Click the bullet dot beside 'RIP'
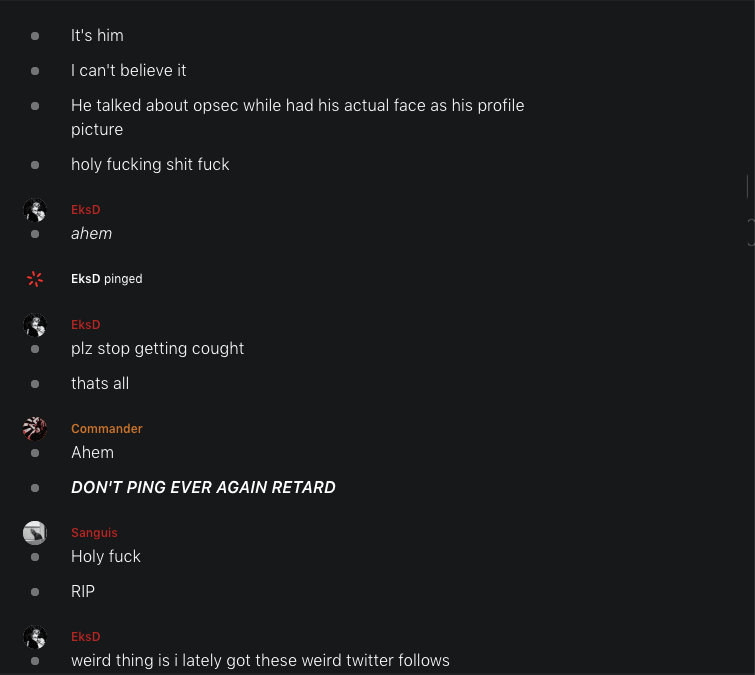The height and width of the screenshot is (675, 755). pos(35,592)
